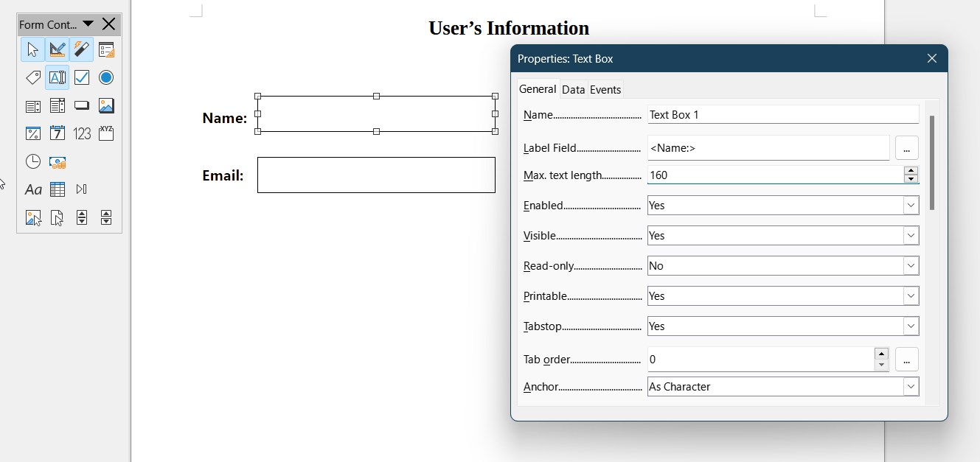Click the Email text box
The width and height of the screenshot is (980, 462).
pyautogui.click(x=376, y=175)
